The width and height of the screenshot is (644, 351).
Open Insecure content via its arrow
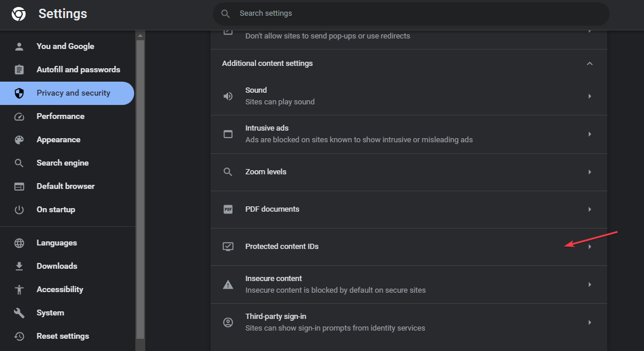[x=589, y=285]
